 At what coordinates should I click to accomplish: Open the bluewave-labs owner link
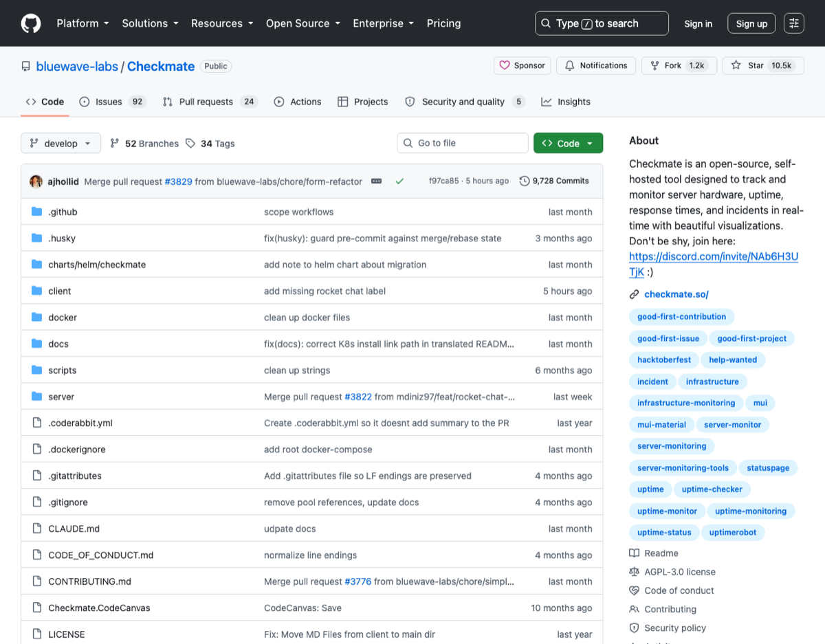[77, 66]
